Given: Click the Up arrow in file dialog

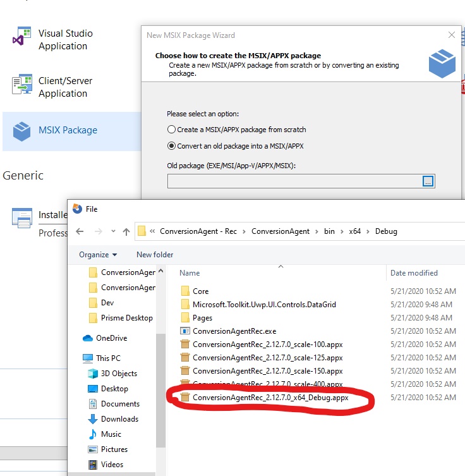Looking at the screenshot, I should pyautogui.click(x=126, y=231).
